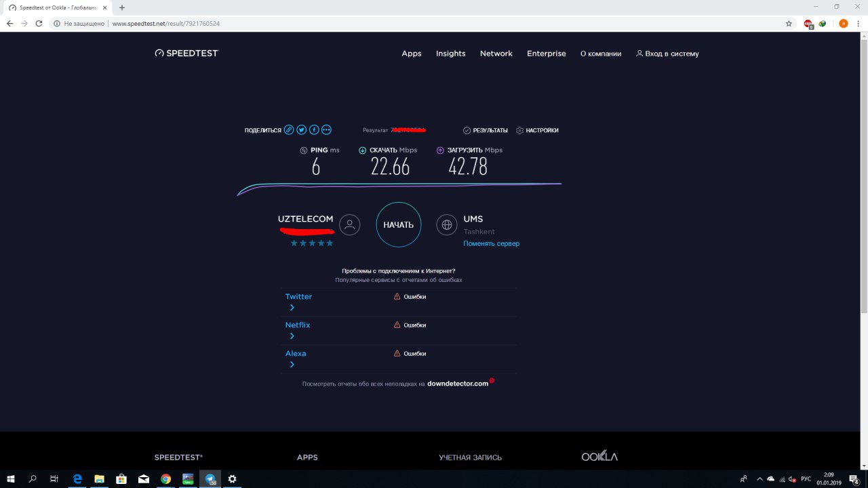Go back in browser history

pyautogui.click(x=9, y=23)
